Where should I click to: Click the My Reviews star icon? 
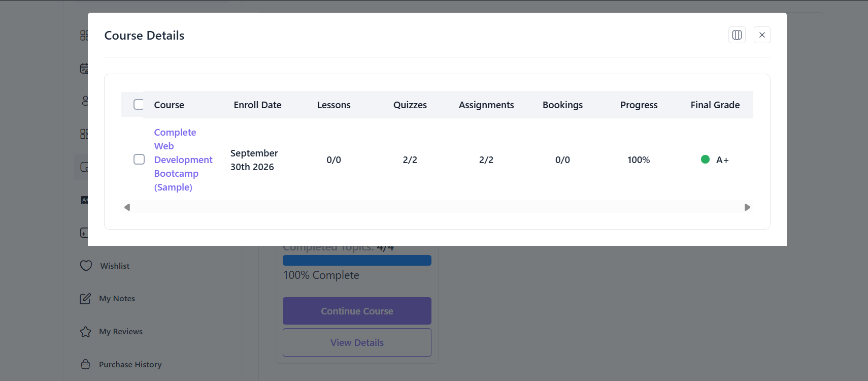tap(85, 332)
